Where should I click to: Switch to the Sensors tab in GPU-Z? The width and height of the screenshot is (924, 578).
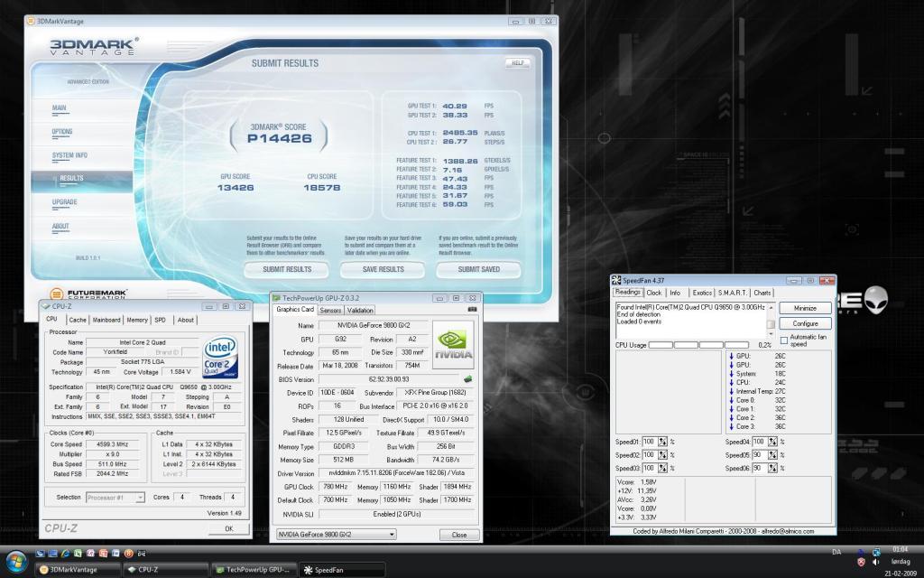[330, 311]
